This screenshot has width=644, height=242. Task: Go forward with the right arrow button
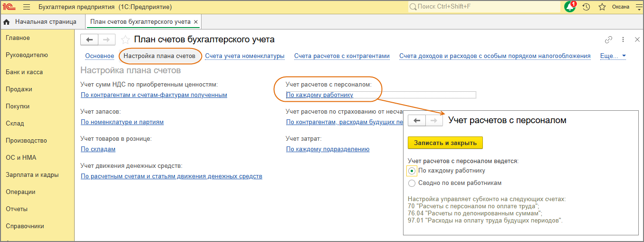click(106, 39)
